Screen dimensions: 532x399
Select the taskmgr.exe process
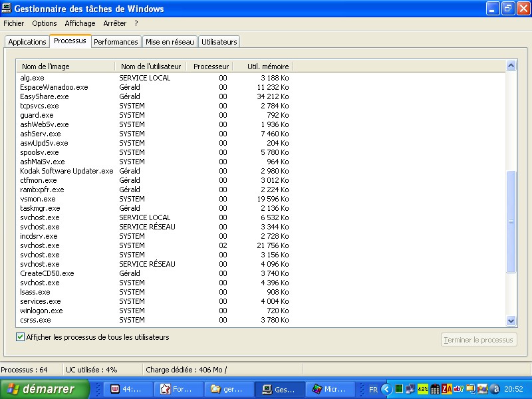click(x=154, y=208)
